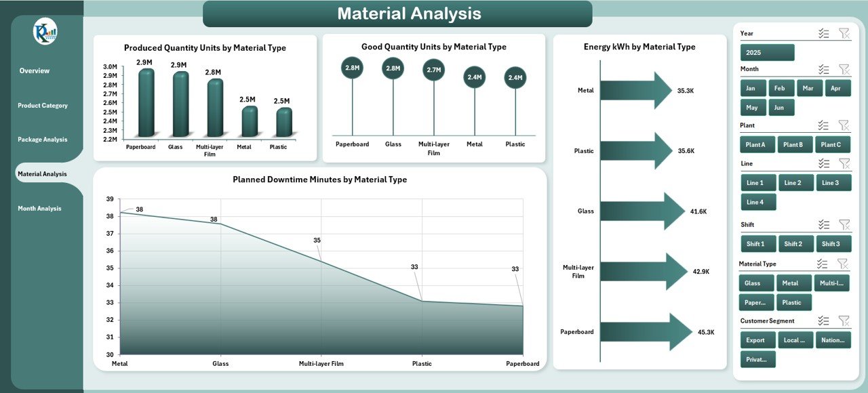Select all Material Type options
868x393 pixels.
tap(823, 263)
